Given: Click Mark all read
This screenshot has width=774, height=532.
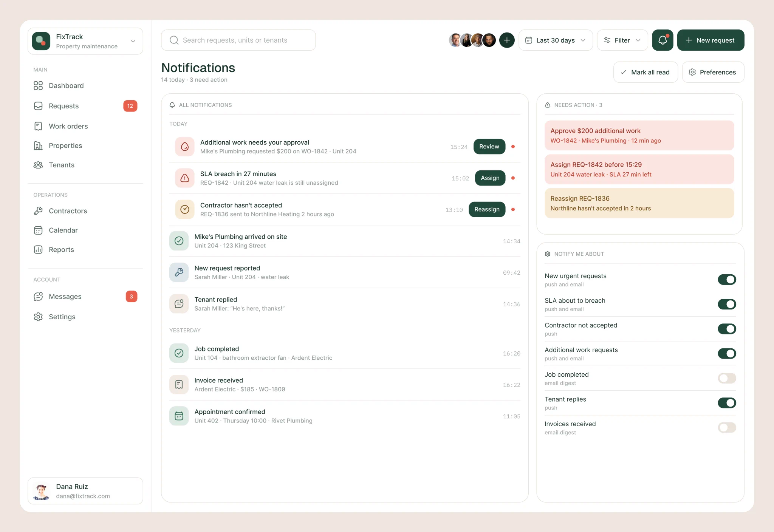Looking at the screenshot, I should point(646,72).
